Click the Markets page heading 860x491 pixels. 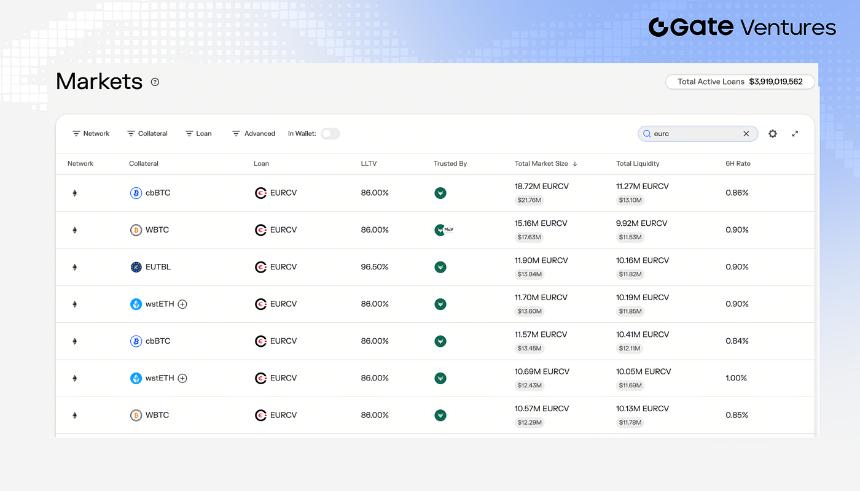tap(99, 82)
